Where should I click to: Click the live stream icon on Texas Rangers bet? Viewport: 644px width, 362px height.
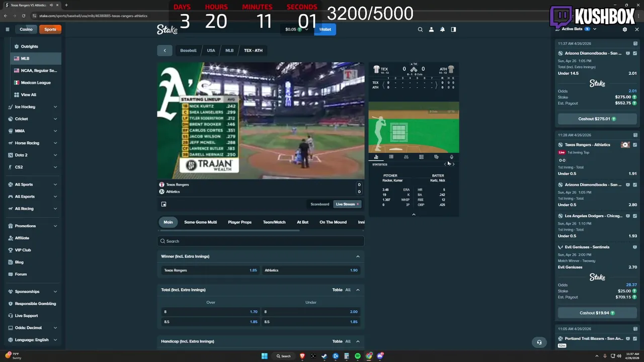coord(625,145)
